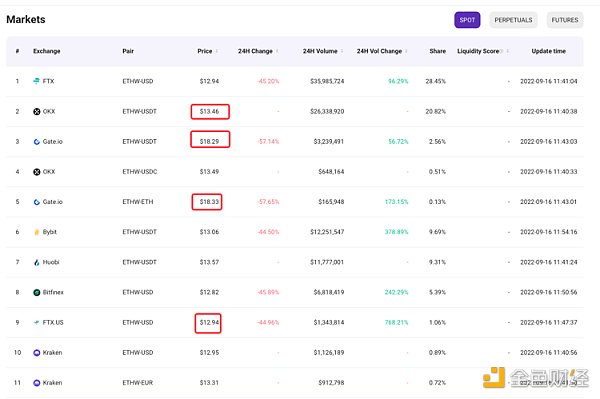600x399 pixels.
Task: Click the 242.29% volume change value
Action: (396, 292)
